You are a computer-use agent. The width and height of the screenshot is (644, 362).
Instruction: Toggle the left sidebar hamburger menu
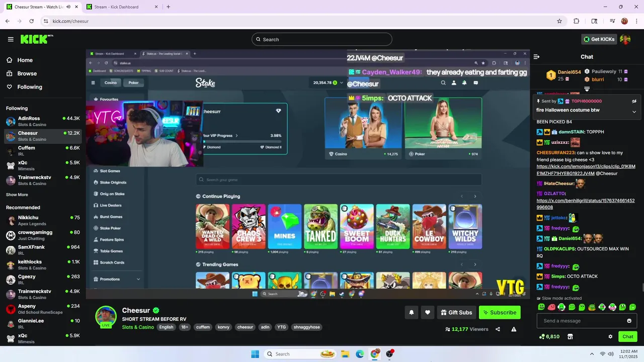[x=11, y=39]
